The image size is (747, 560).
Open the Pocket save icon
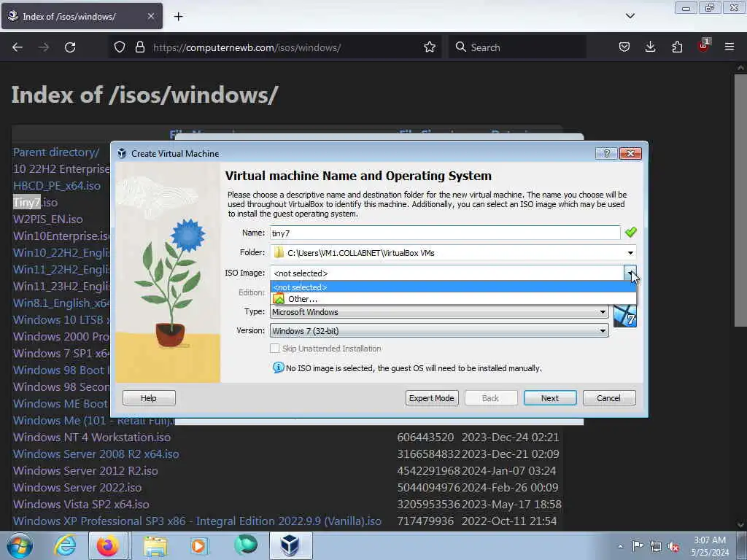624,47
